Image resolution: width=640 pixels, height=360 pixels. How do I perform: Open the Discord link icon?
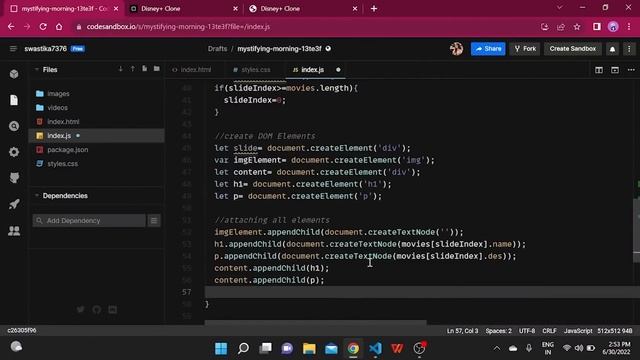coord(113,309)
